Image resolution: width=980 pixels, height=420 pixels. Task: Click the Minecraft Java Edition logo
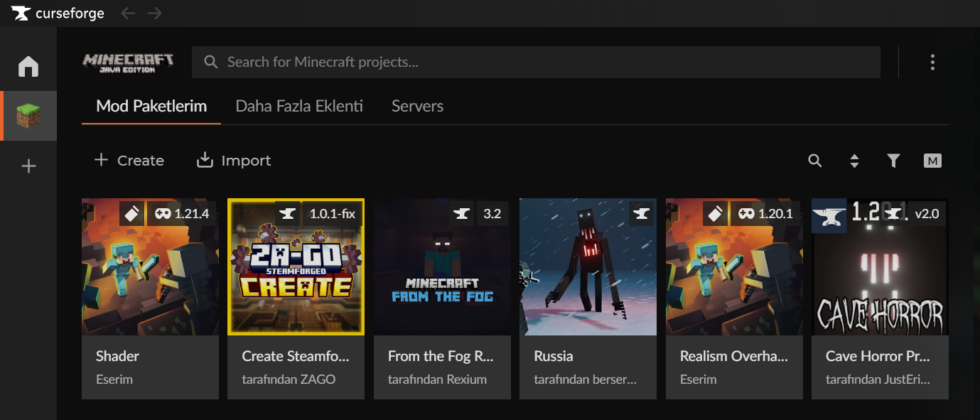pyautogui.click(x=129, y=63)
